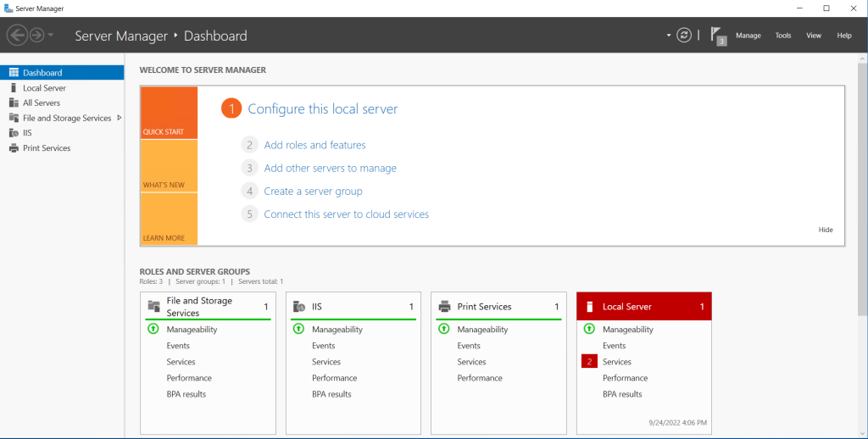The width and height of the screenshot is (868, 439).
Task: Click green Manageability icon in IIS tile
Action: click(x=298, y=329)
